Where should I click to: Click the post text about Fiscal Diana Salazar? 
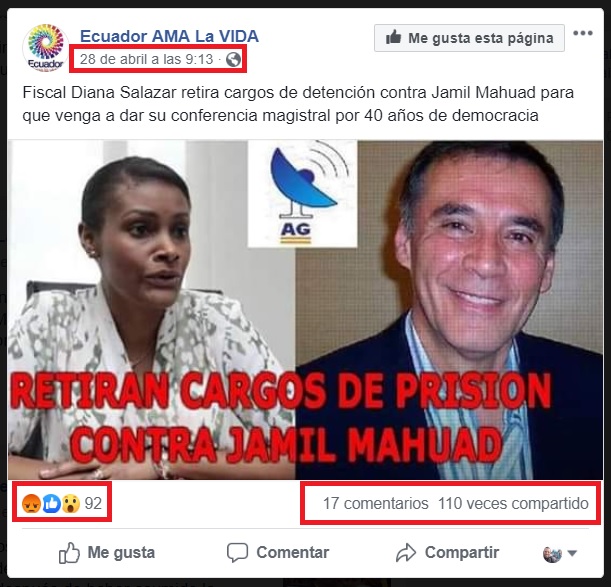pos(298,104)
